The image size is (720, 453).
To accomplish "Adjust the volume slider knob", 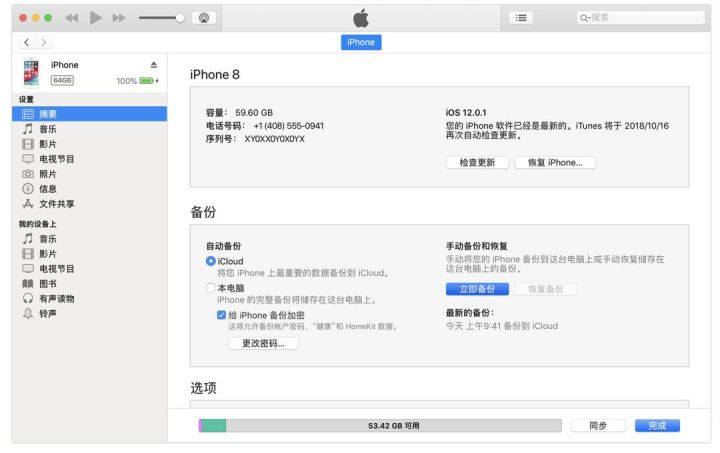I will click(180, 18).
